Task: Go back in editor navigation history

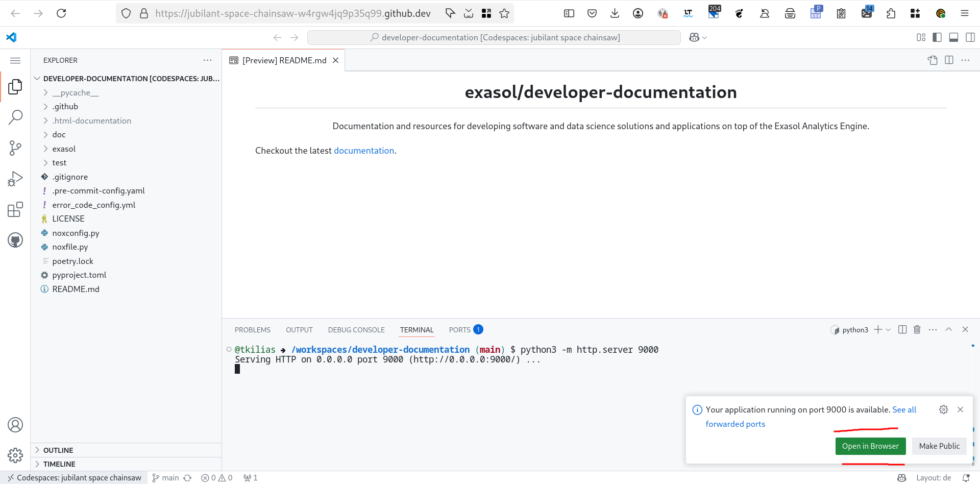Action: tap(278, 37)
